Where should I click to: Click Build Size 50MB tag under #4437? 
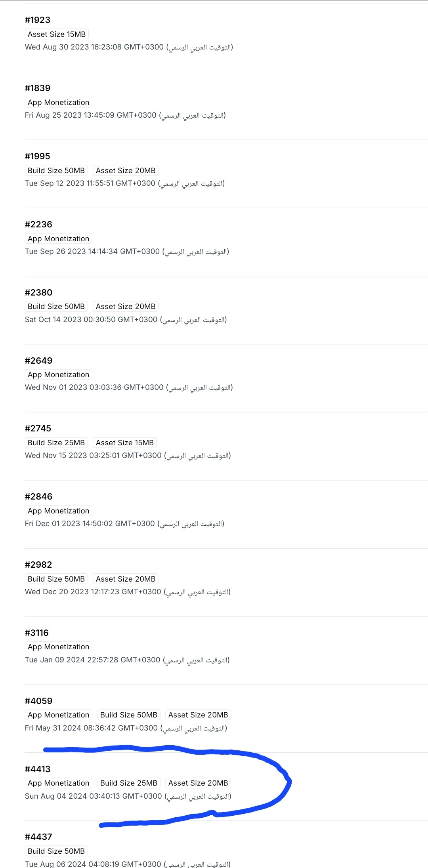pos(56,851)
